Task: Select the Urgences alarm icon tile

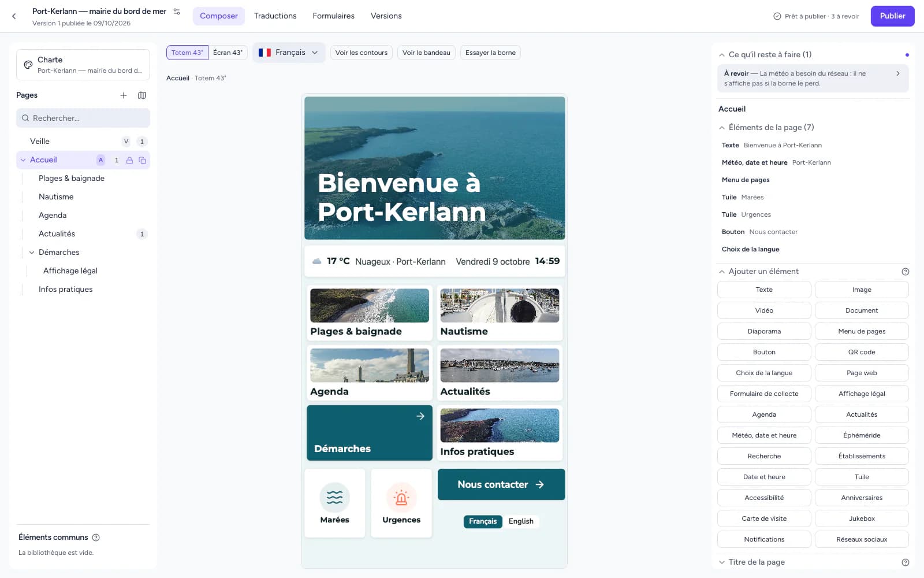Action: point(401,503)
